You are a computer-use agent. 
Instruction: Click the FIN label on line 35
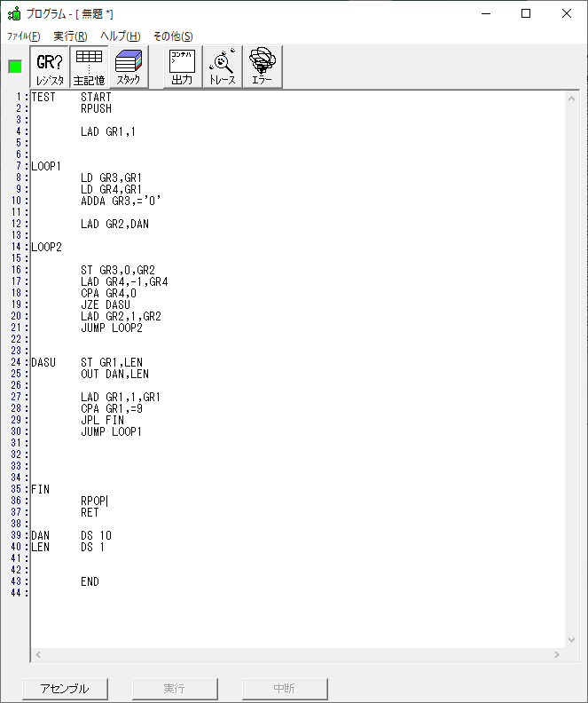(40, 490)
